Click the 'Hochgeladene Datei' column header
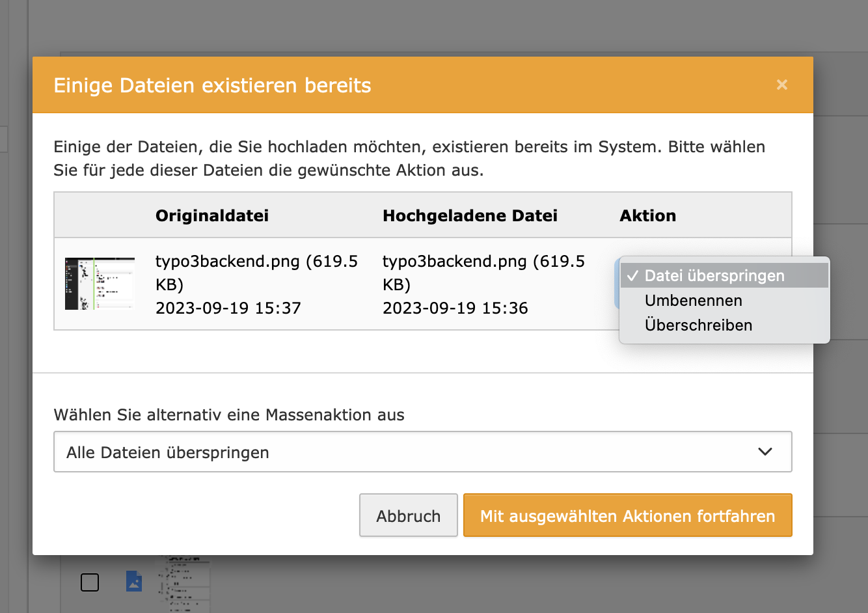The height and width of the screenshot is (613, 868). pyautogui.click(x=470, y=216)
